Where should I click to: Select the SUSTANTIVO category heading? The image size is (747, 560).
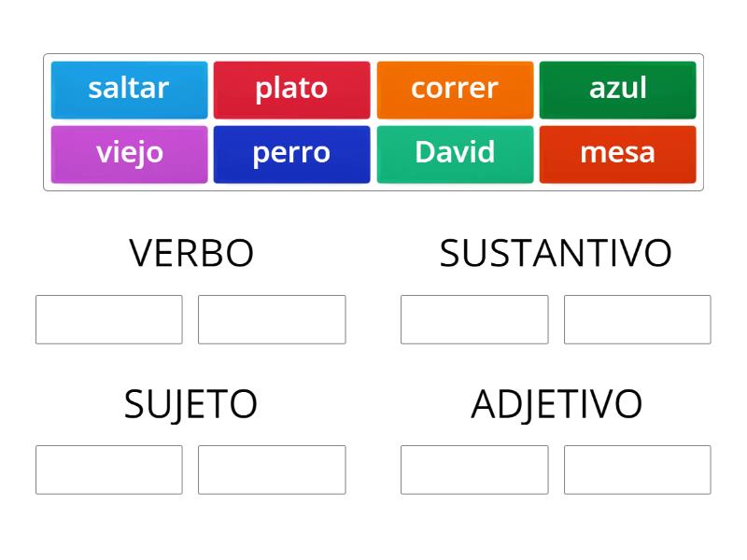(x=557, y=252)
